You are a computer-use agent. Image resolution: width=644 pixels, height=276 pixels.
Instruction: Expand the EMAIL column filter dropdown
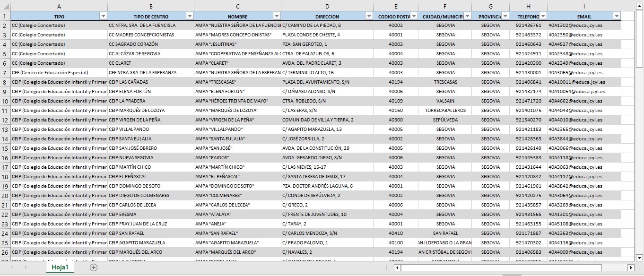pos(616,16)
